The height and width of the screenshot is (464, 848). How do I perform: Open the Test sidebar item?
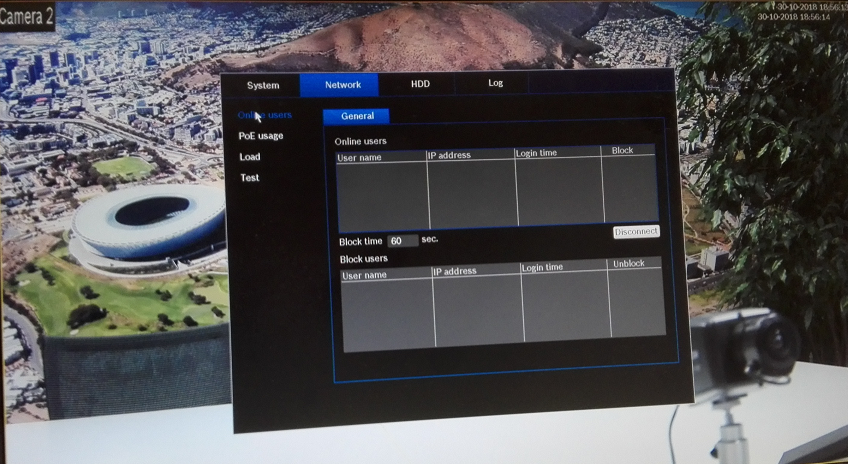(249, 178)
